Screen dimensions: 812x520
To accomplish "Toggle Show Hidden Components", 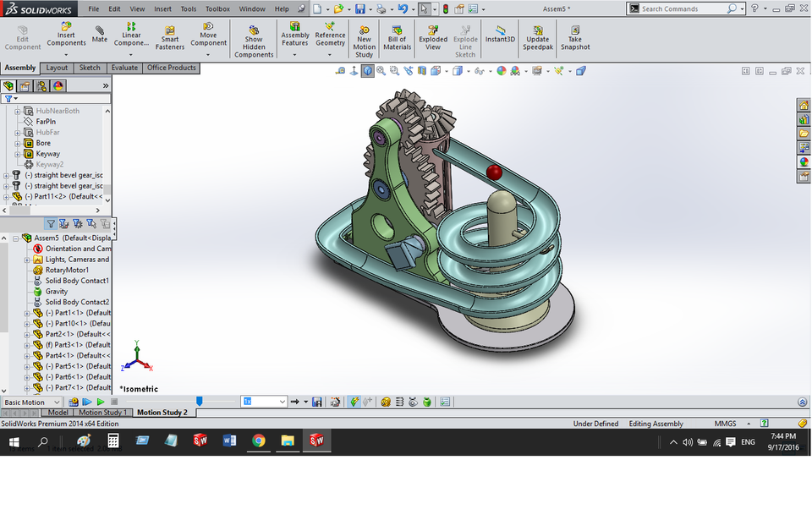I will click(253, 36).
